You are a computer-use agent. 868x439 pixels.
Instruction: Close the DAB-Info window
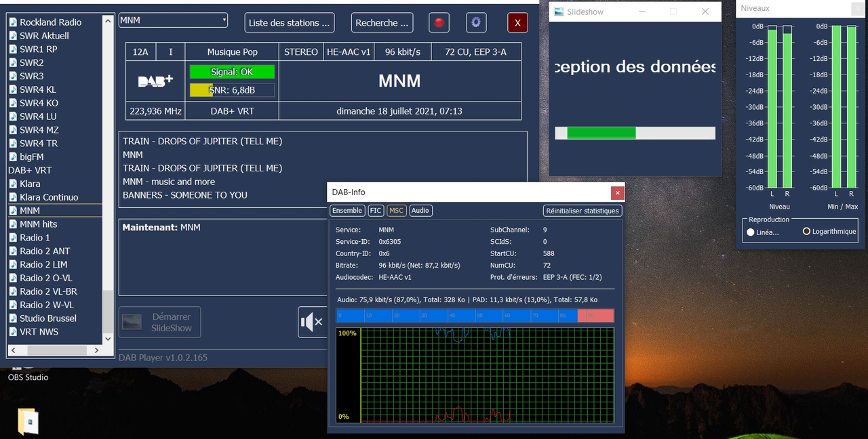617,193
